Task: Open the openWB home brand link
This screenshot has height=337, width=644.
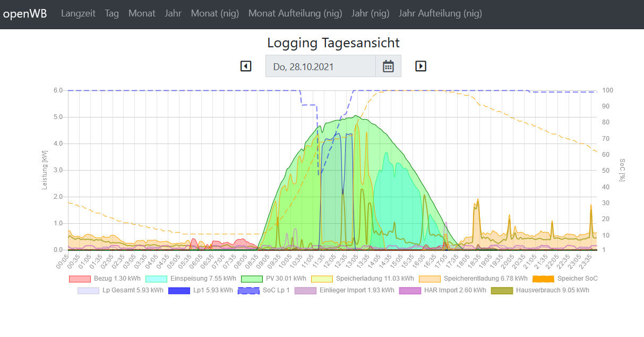Action: [x=25, y=14]
